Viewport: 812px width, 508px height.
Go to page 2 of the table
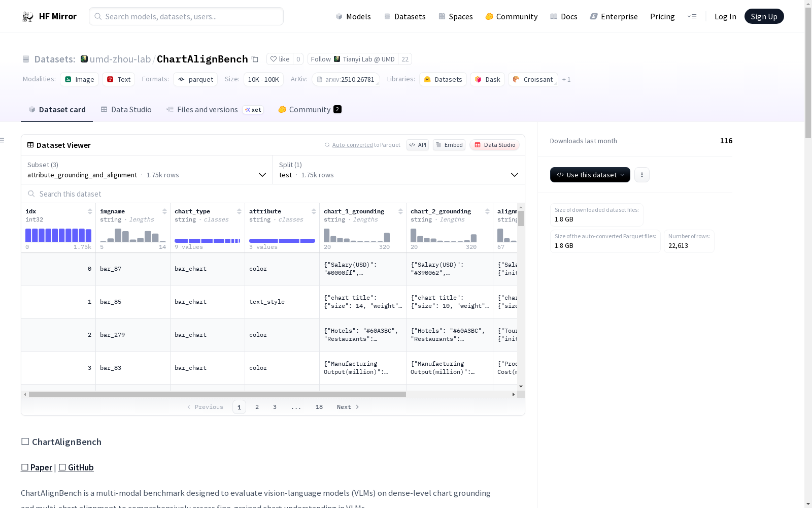tap(257, 407)
